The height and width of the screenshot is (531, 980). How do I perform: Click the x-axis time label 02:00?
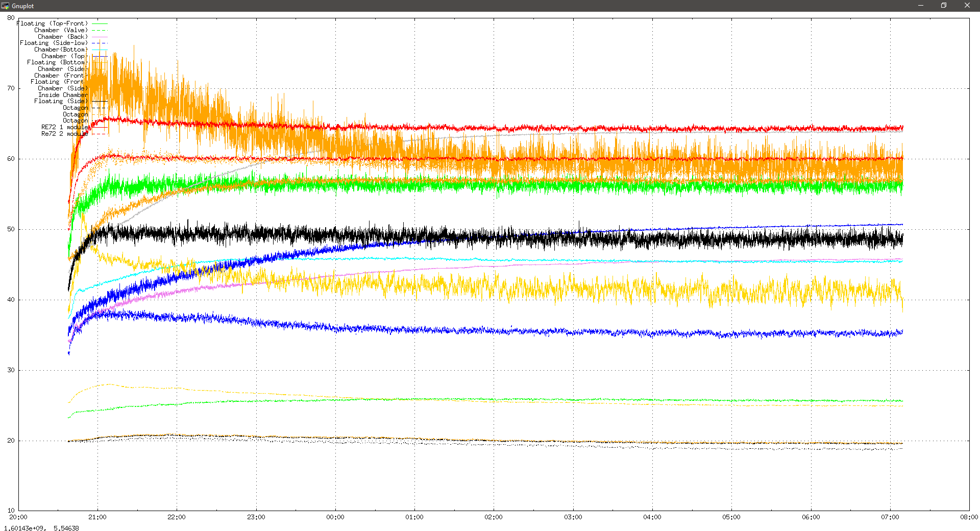point(494,517)
